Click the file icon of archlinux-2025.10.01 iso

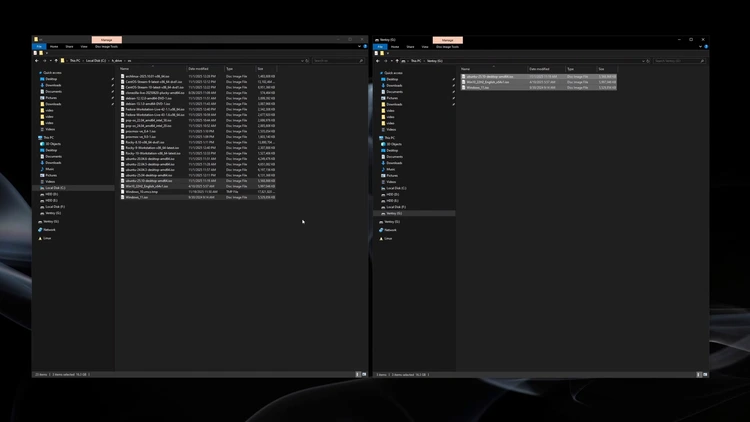click(122, 76)
